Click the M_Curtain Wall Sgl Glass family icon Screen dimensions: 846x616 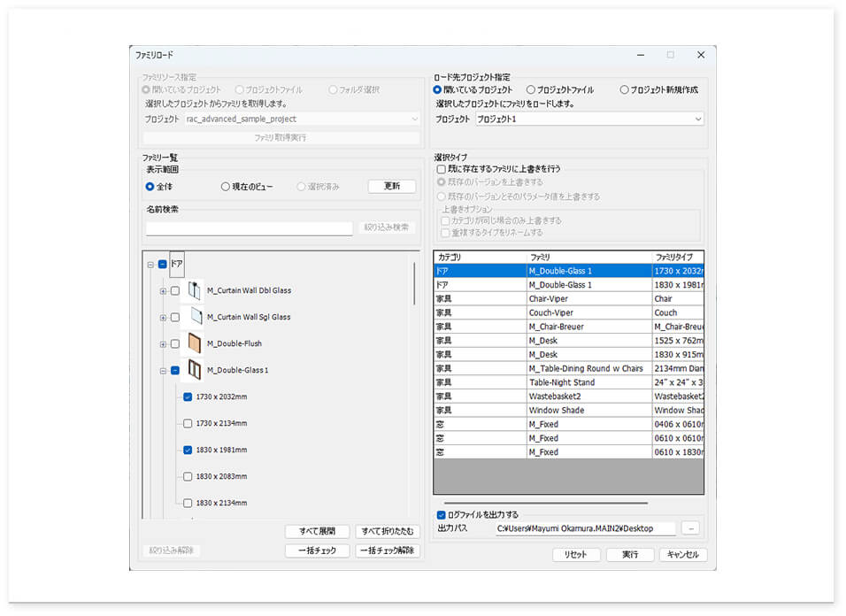tap(193, 317)
